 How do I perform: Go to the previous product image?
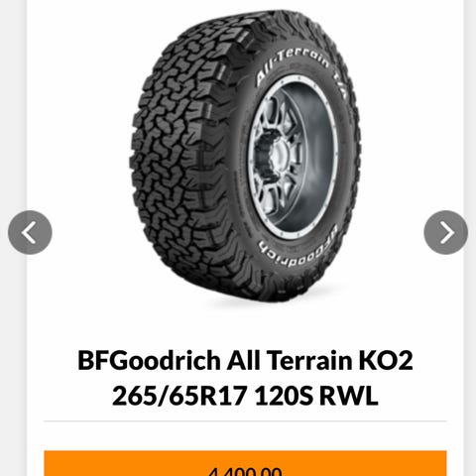pos(30,232)
